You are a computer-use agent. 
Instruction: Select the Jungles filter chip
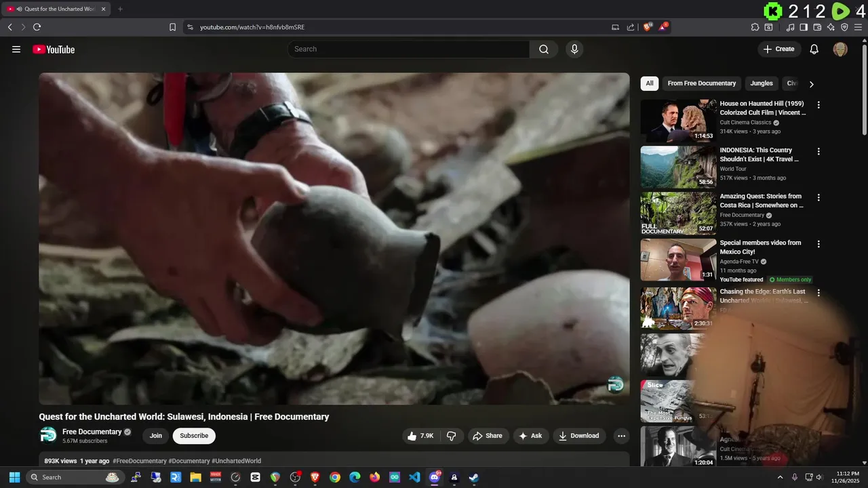pyautogui.click(x=762, y=83)
